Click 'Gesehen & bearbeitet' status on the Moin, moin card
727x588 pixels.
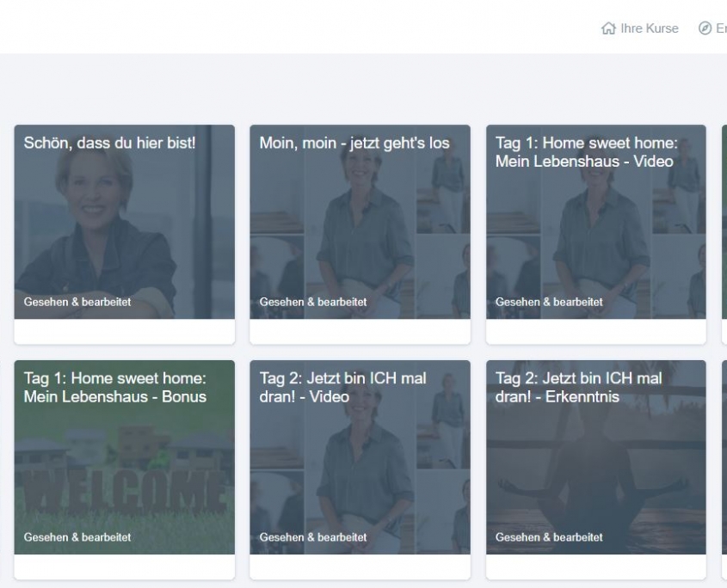313,302
